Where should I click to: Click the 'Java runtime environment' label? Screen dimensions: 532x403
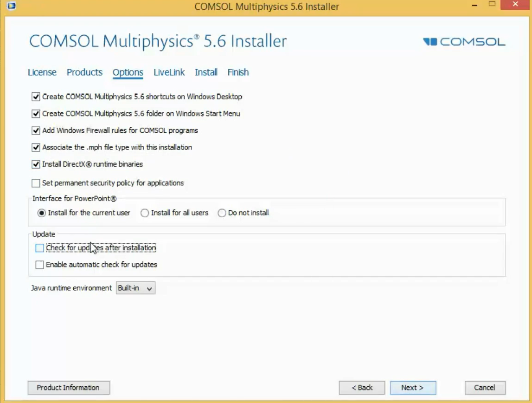click(x=71, y=288)
